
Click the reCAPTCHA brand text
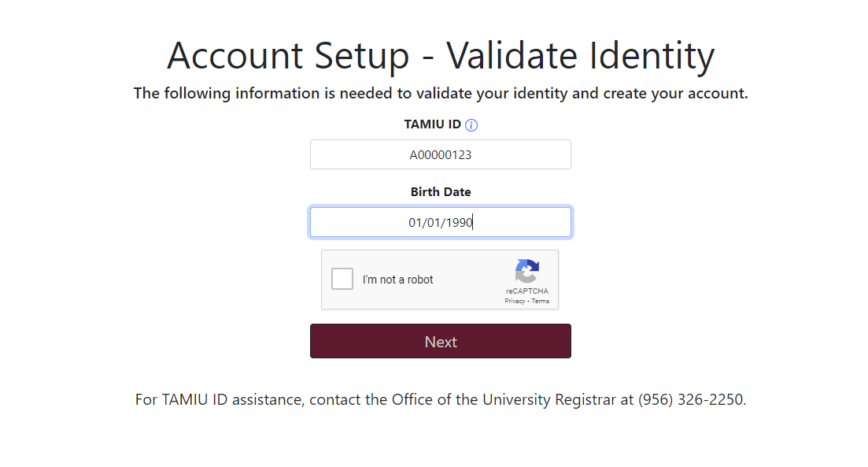point(527,291)
